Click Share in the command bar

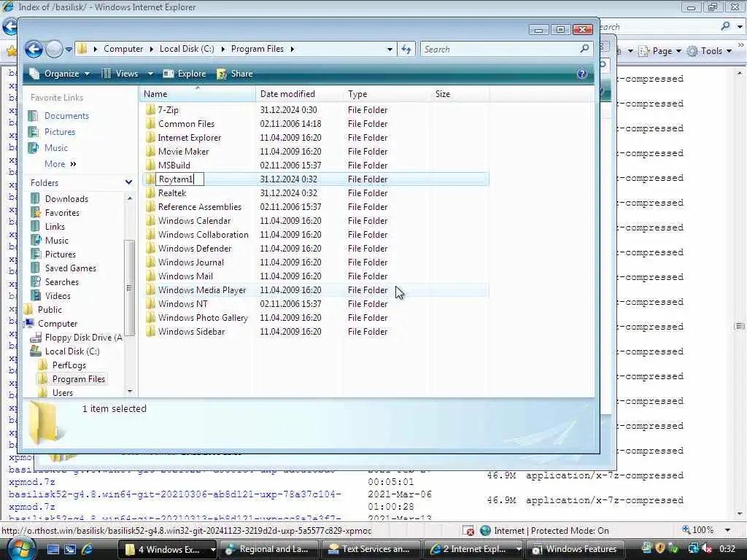[x=235, y=74]
